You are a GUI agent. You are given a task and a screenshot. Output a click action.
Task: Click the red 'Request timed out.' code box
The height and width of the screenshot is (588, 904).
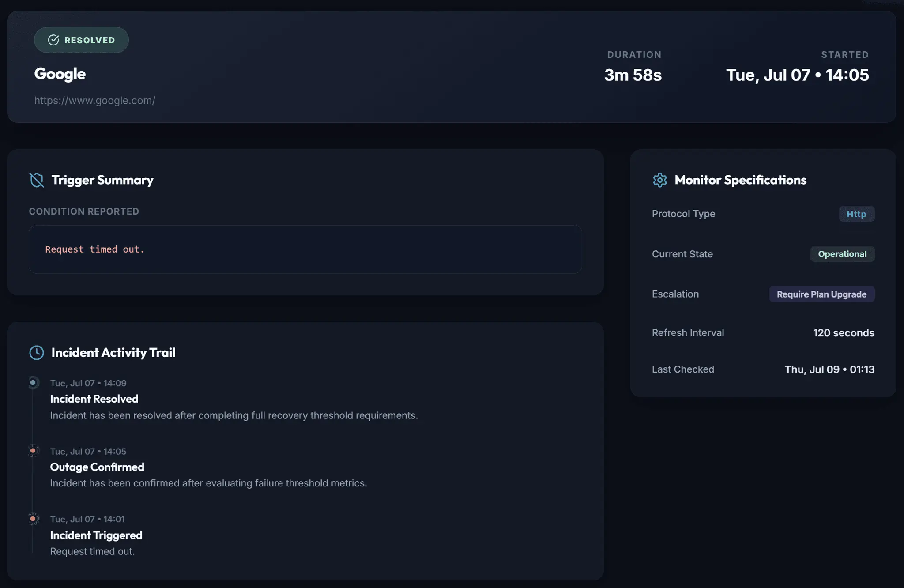305,249
